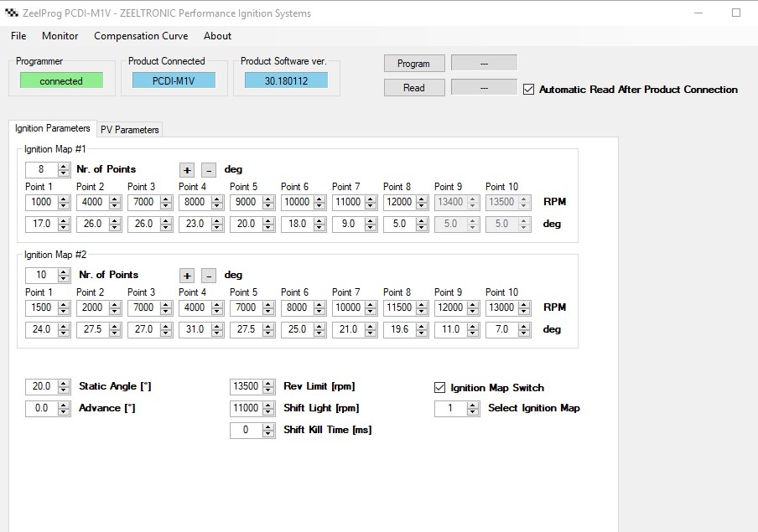This screenshot has width=758, height=532.
Task: Click the Program button
Action: coord(413,64)
